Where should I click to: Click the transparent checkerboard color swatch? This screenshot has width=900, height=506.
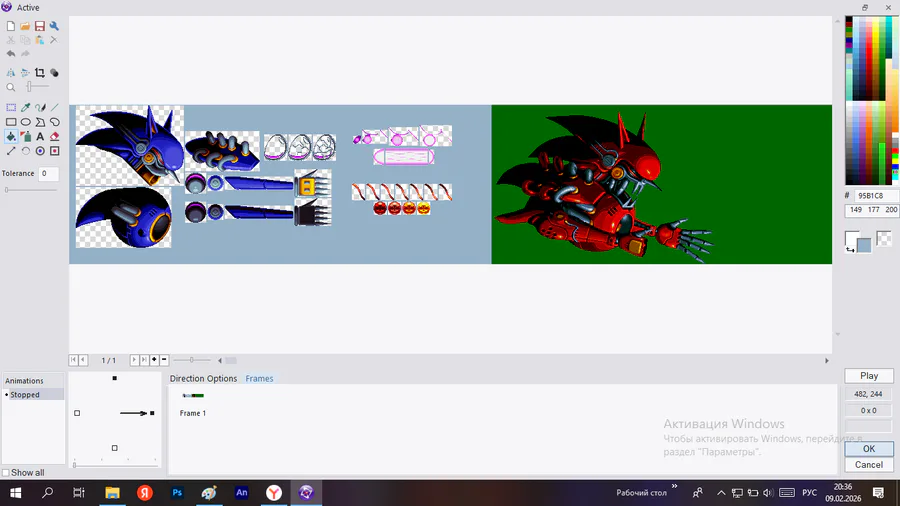click(884, 238)
